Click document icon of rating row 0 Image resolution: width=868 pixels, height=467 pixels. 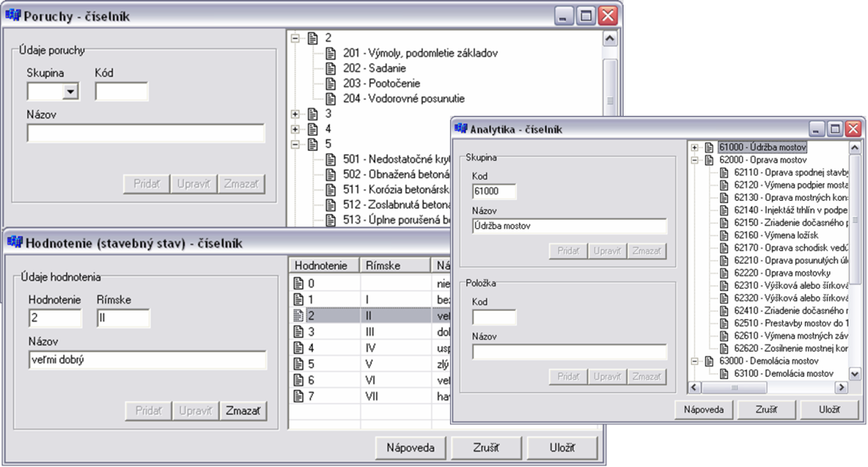click(298, 283)
